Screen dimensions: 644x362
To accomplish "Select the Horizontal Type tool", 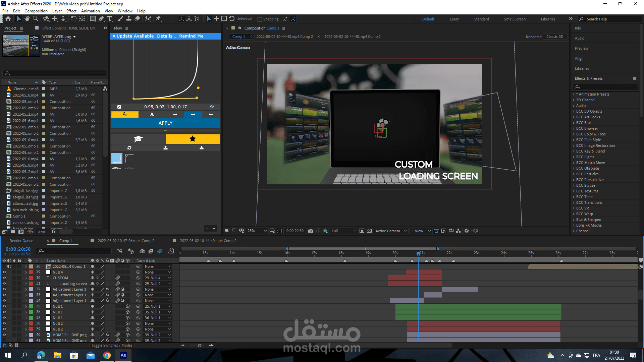I will click(x=110, y=19).
